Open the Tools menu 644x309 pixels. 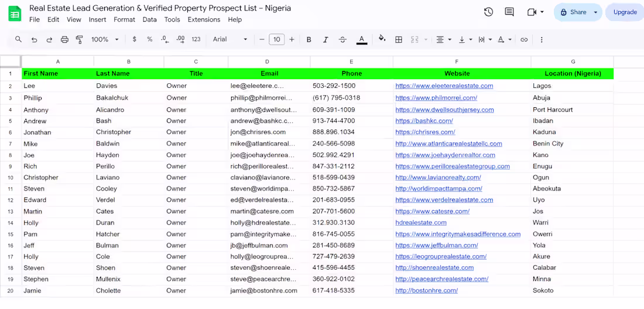click(x=172, y=19)
